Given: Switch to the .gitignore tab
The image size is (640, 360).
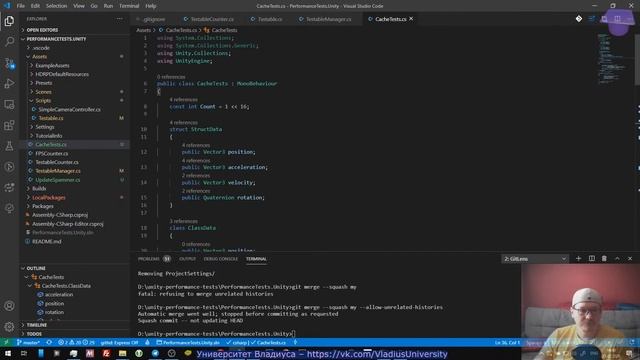Looking at the screenshot, I should (152, 19).
